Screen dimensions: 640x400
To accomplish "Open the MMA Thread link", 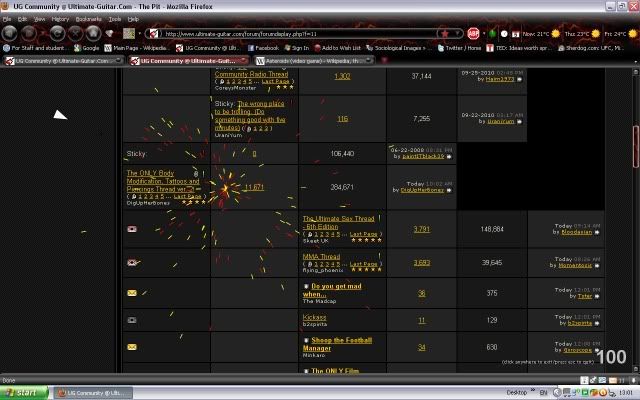I will click(321, 256).
